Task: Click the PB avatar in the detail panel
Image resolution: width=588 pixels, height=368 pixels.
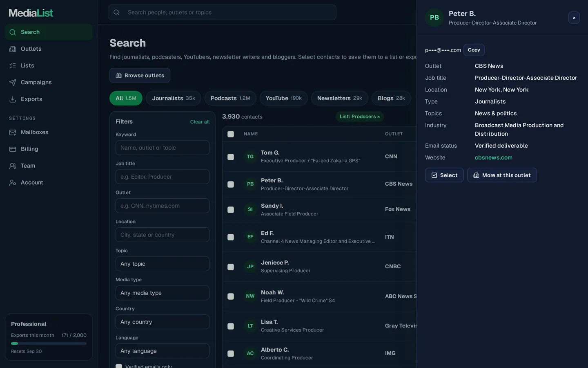Action: click(x=434, y=18)
